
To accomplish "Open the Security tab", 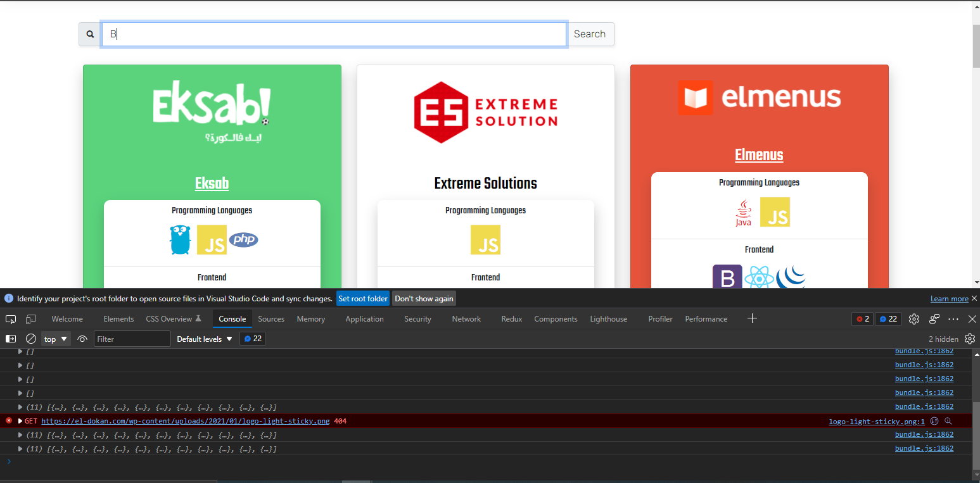I will pos(417,319).
